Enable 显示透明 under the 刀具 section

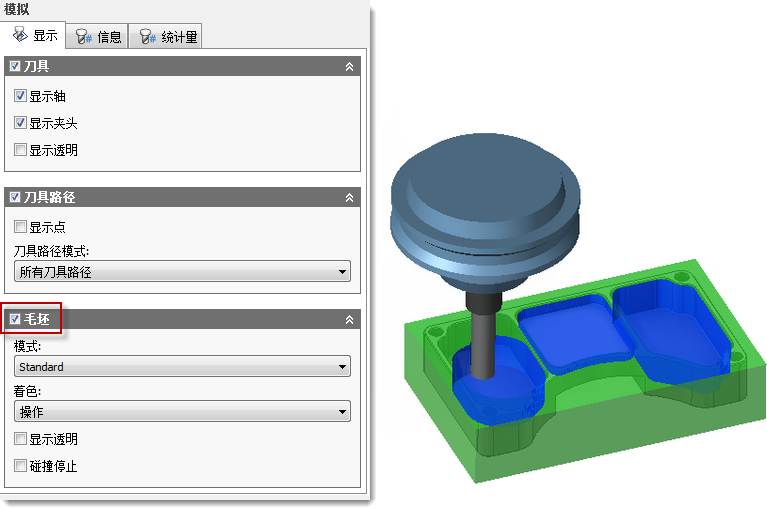[20, 150]
